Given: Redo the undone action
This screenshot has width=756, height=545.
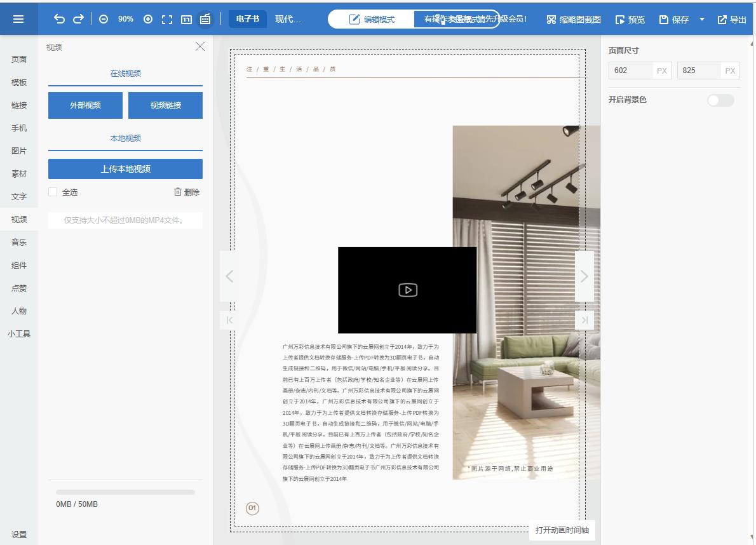Looking at the screenshot, I should (x=78, y=19).
